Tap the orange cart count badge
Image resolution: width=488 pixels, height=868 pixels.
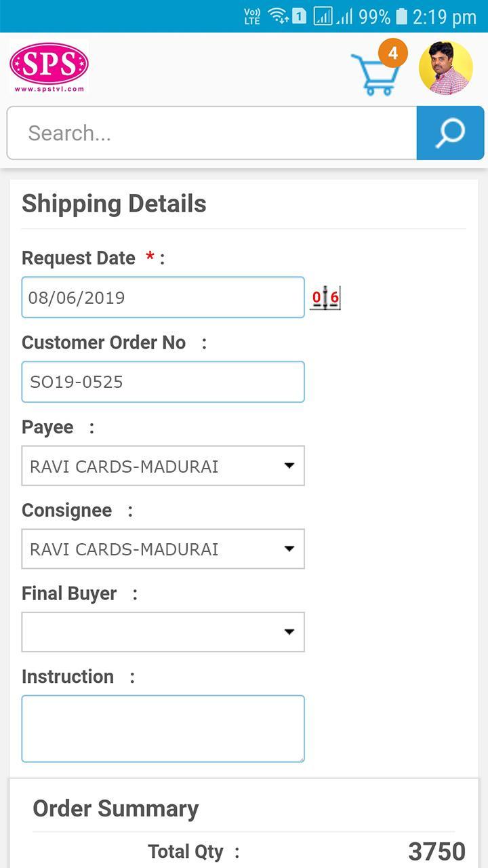(392, 53)
